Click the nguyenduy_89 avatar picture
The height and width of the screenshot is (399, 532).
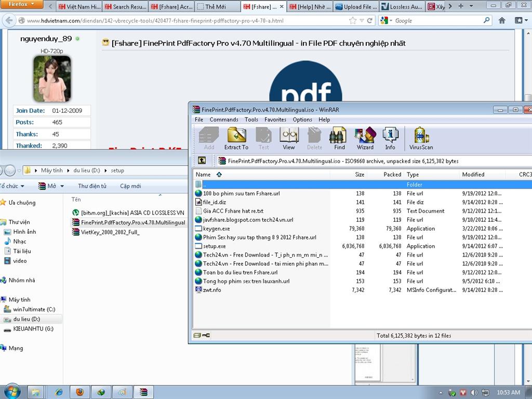click(52, 79)
